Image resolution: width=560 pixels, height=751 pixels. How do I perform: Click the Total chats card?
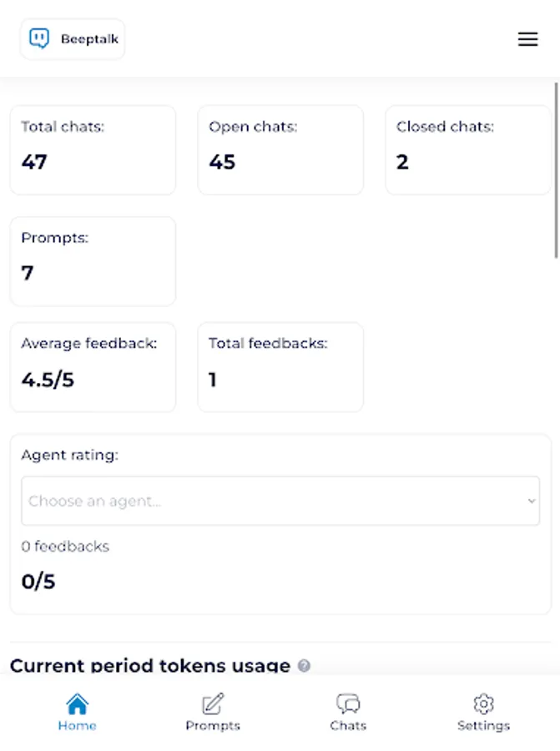pyautogui.click(x=93, y=150)
